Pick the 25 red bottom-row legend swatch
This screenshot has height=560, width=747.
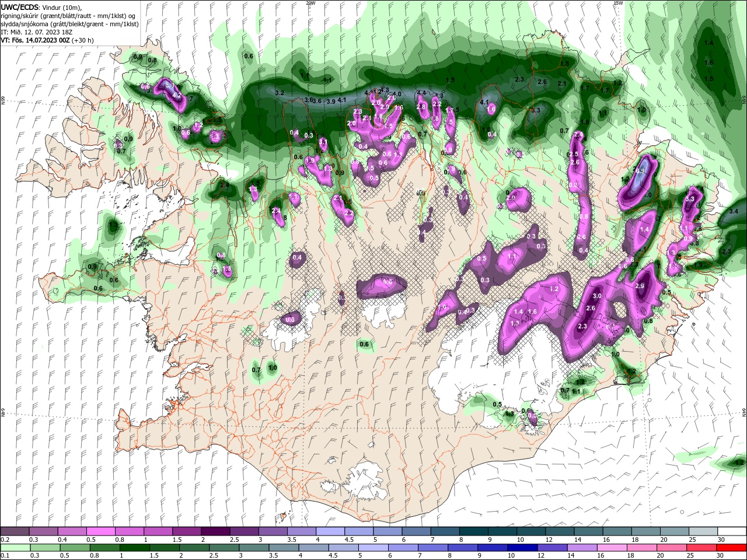tap(701, 547)
